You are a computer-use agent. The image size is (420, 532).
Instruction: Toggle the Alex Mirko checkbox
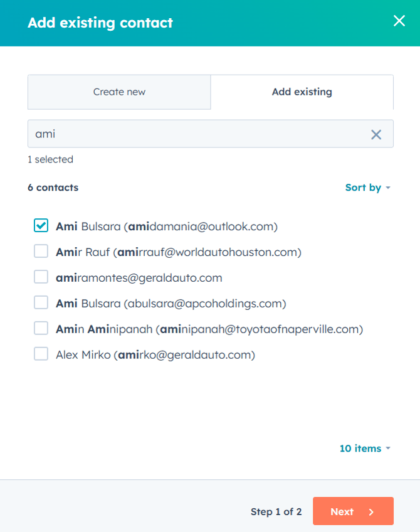coord(41,354)
